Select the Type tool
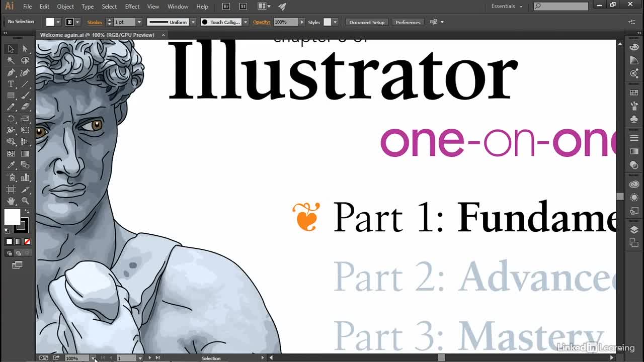The width and height of the screenshot is (644, 362). tap(11, 84)
